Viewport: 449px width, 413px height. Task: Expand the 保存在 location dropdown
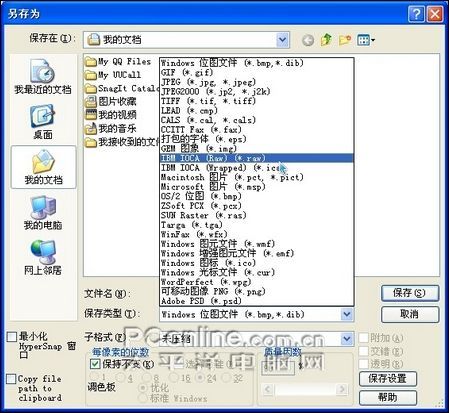coord(282,40)
